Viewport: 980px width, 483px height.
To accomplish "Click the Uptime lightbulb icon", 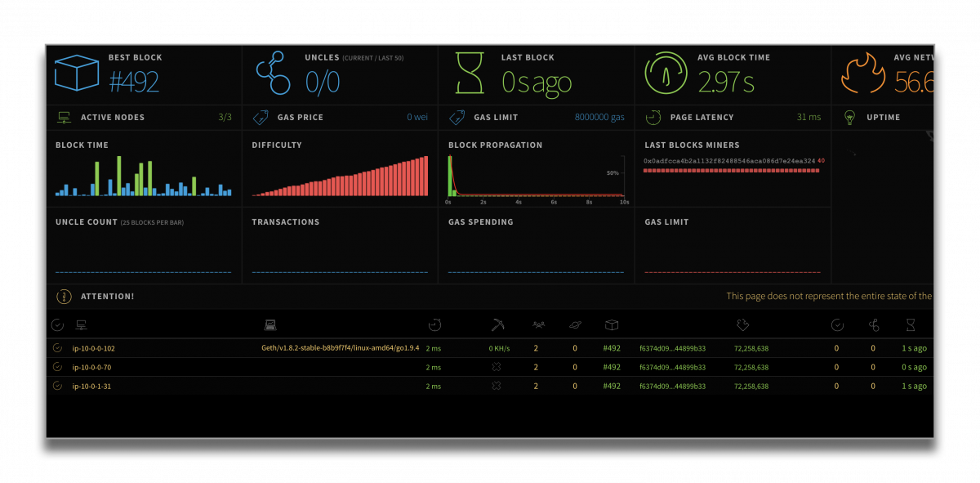I will (849, 118).
